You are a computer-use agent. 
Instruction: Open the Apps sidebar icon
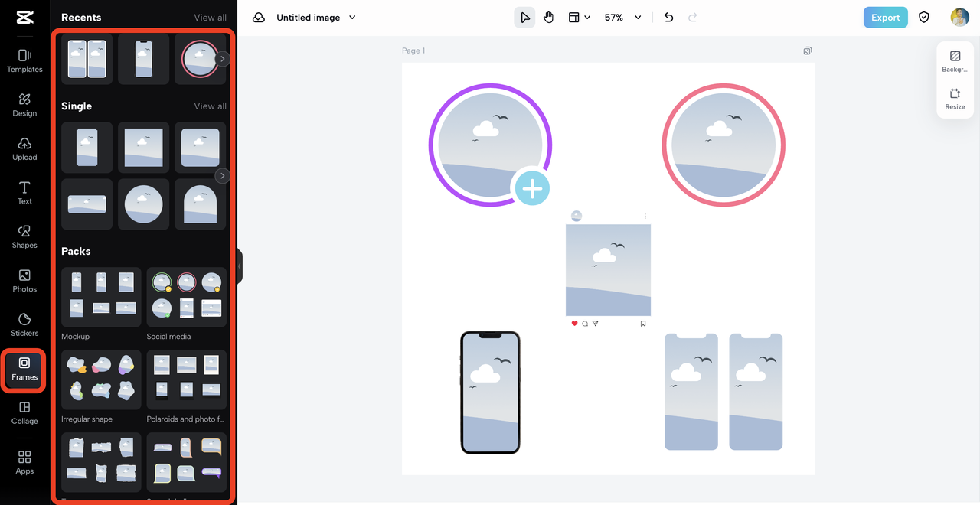pyautogui.click(x=24, y=462)
